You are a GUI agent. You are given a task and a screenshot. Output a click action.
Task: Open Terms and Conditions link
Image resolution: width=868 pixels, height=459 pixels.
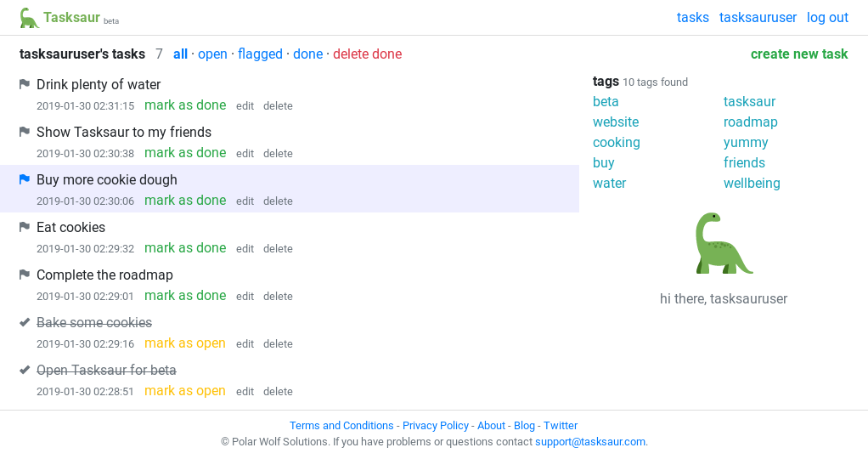[x=341, y=426]
